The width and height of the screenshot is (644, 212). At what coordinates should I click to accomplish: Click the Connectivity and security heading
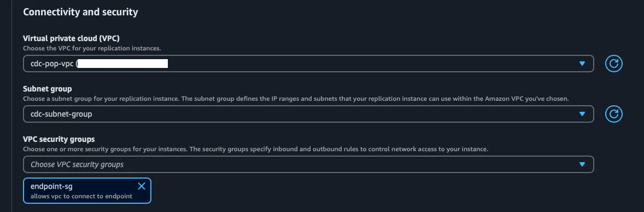point(80,12)
